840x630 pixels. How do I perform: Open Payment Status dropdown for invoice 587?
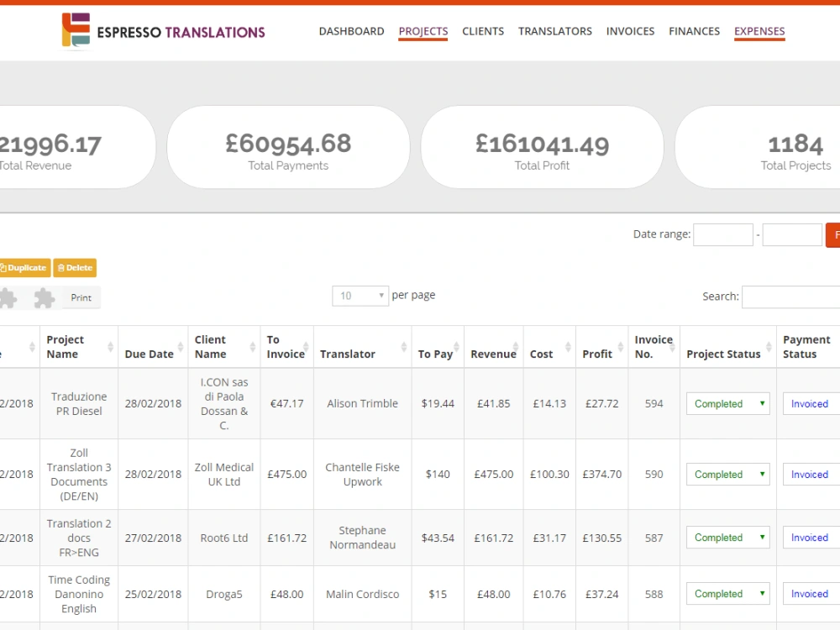point(811,538)
